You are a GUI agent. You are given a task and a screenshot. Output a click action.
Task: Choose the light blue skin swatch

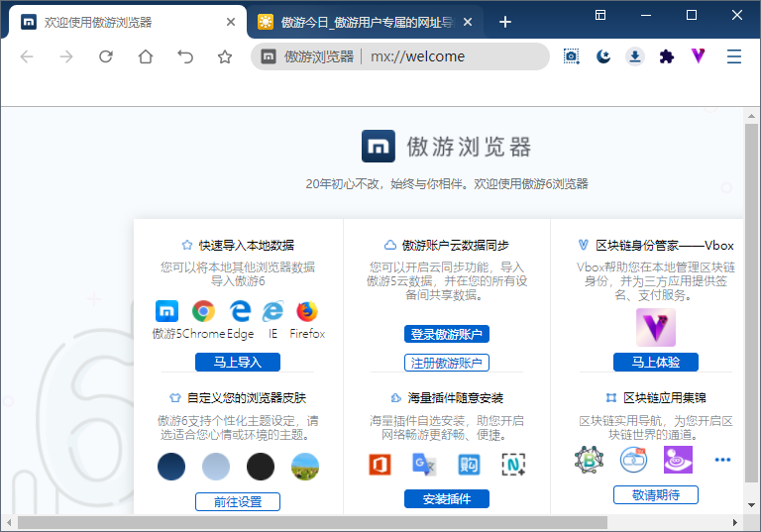click(x=216, y=467)
